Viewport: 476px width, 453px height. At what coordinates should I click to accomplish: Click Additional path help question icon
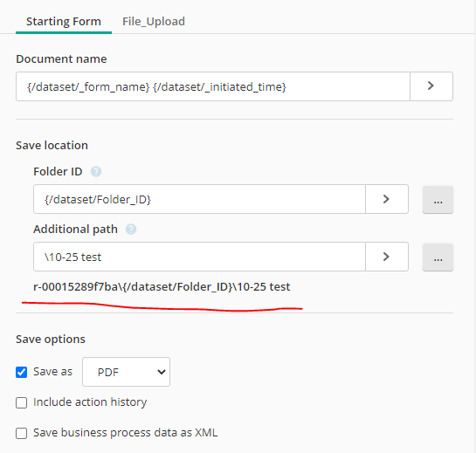tap(131, 229)
